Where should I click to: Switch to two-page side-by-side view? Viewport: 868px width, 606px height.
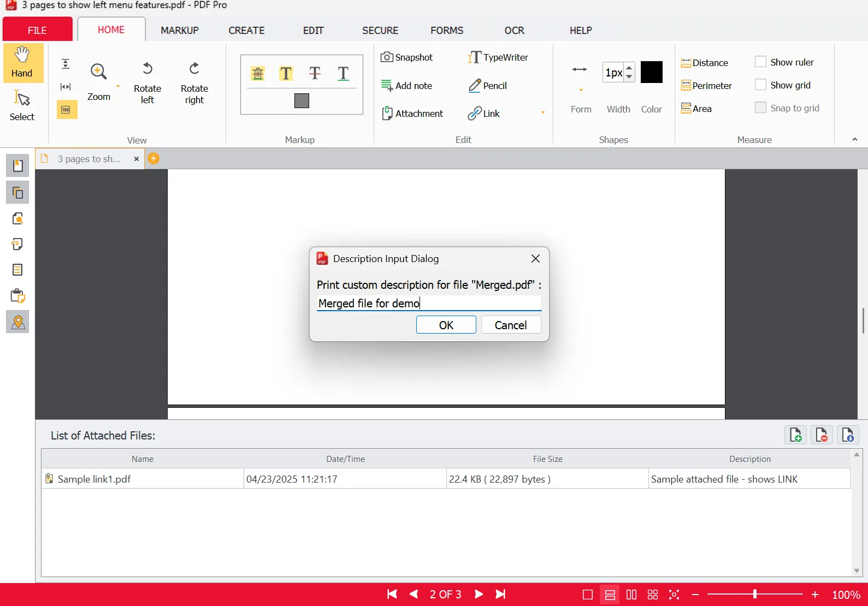[631, 595]
